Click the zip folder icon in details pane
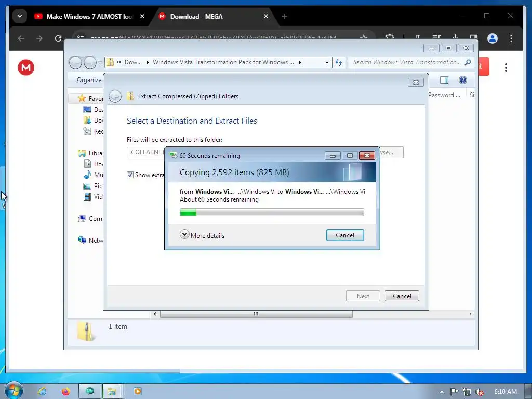532x399 pixels. click(x=86, y=331)
